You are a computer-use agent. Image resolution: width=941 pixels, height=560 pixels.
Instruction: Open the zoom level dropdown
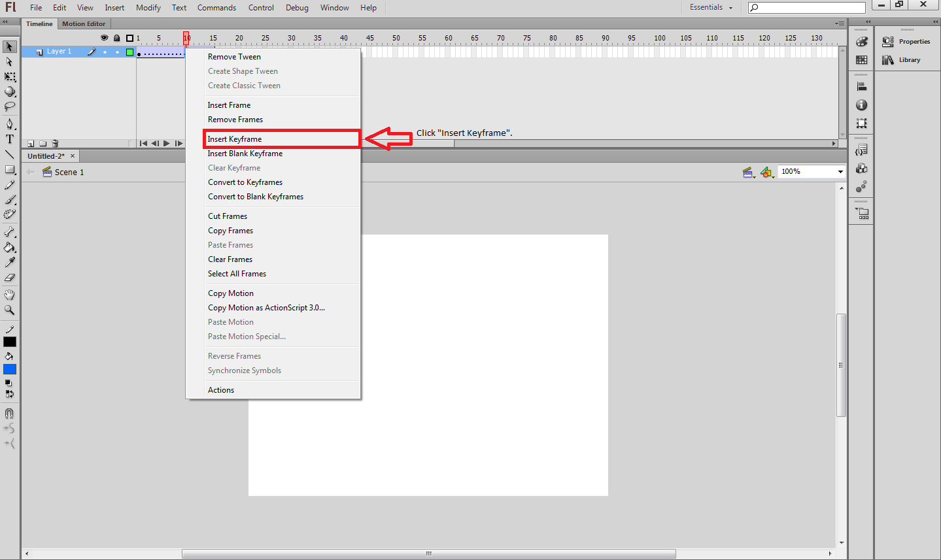840,171
